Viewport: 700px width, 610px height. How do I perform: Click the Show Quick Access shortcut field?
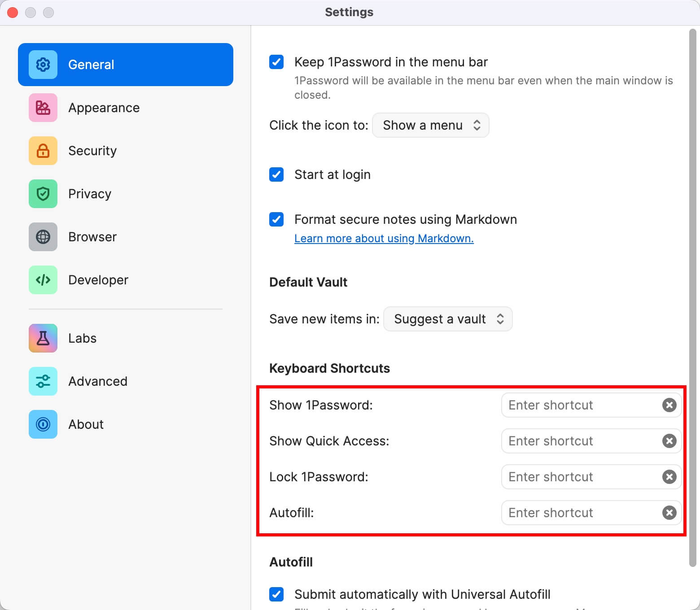pos(591,441)
